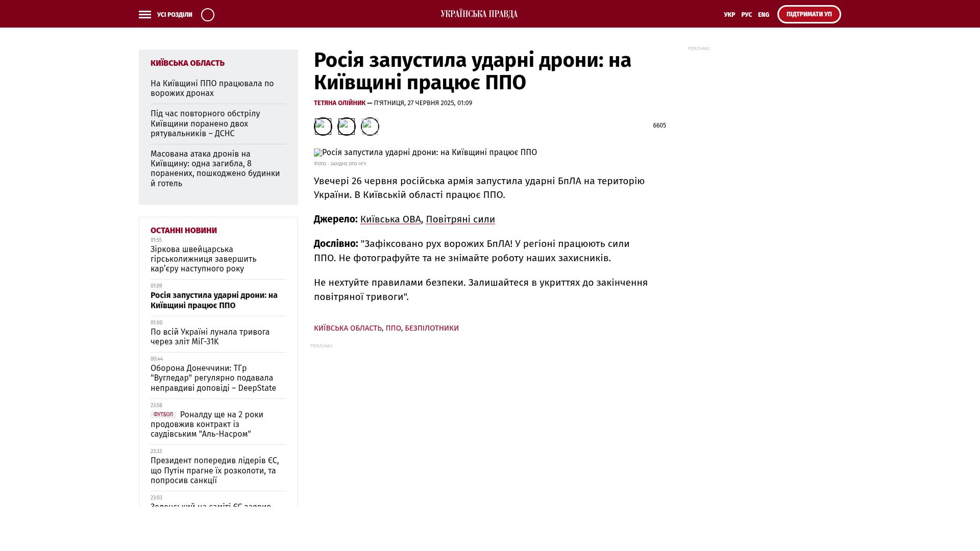This screenshot has width=980, height=551.
Task: Click the second share icon under the author line
Action: click(346, 127)
